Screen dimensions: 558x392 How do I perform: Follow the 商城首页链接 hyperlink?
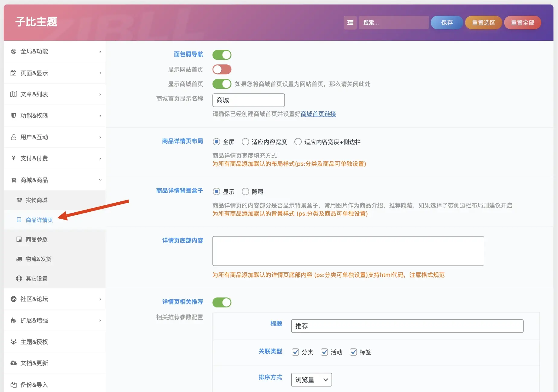(318, 114)
